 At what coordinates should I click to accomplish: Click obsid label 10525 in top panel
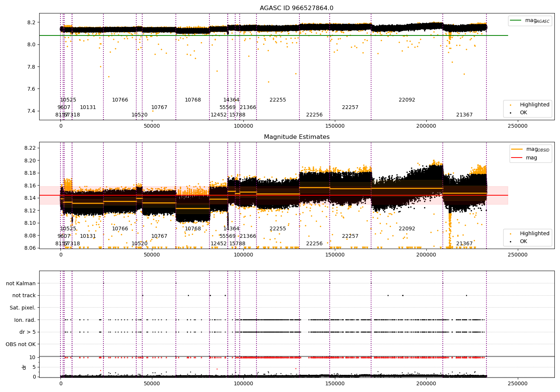click(x=68, y=100)
